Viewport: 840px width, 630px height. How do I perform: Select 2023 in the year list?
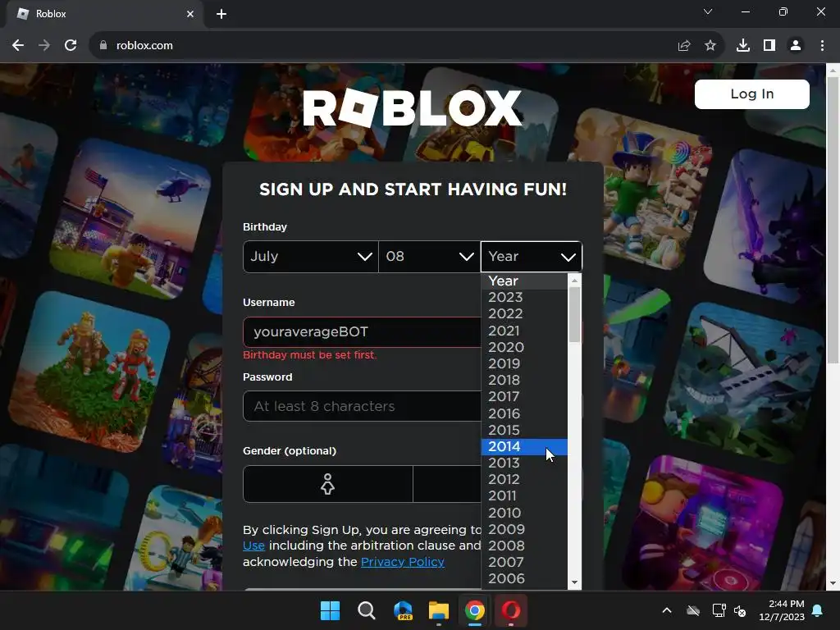pyautogui.click(x=524, y=297)
